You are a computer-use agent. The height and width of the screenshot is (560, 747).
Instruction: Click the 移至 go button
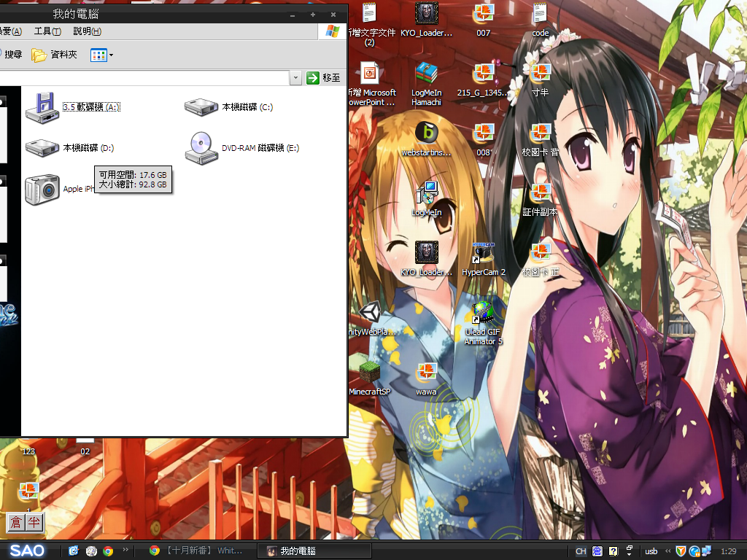click(x=324, y=78)
